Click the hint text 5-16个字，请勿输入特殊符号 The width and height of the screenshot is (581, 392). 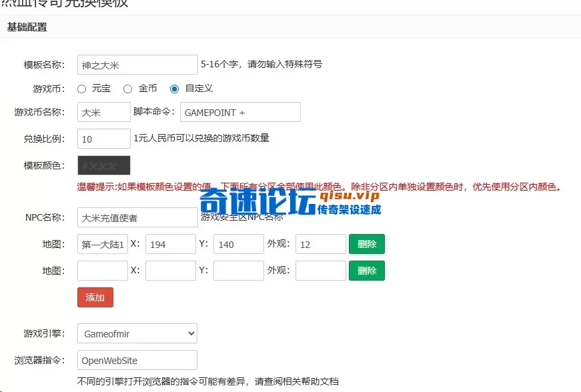pos(261,64)
